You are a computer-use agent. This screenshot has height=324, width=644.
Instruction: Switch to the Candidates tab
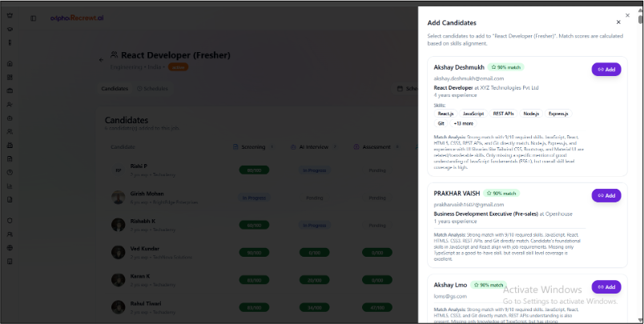point(115,89)
